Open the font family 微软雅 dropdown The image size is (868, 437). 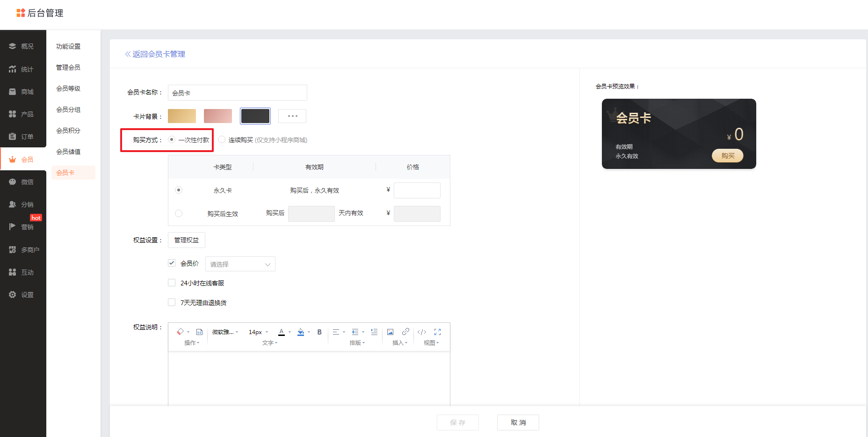225,332
